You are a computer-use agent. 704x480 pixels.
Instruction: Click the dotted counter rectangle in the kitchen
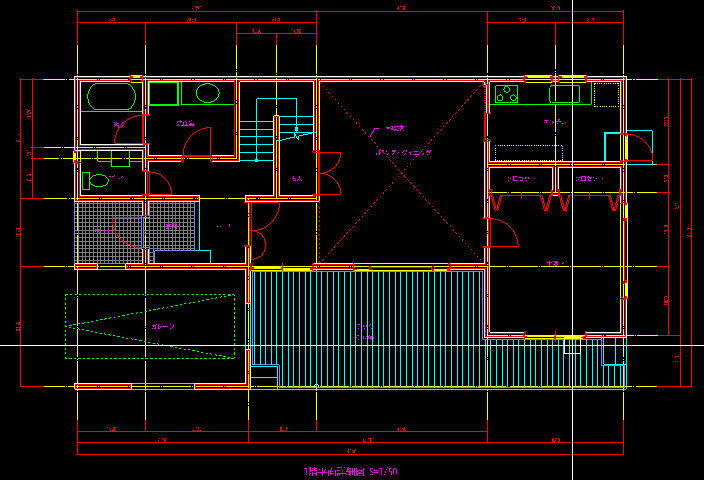[528, 153]
